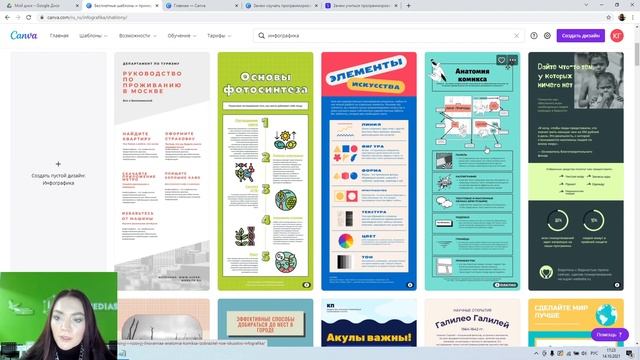
Task: Open the Windows notification center icon
Action: tap(630, 353)
